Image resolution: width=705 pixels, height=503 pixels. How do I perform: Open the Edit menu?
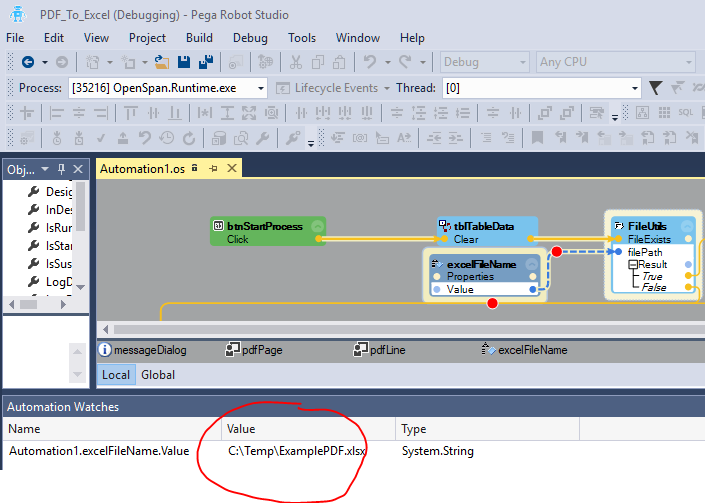tap(54, 38)
